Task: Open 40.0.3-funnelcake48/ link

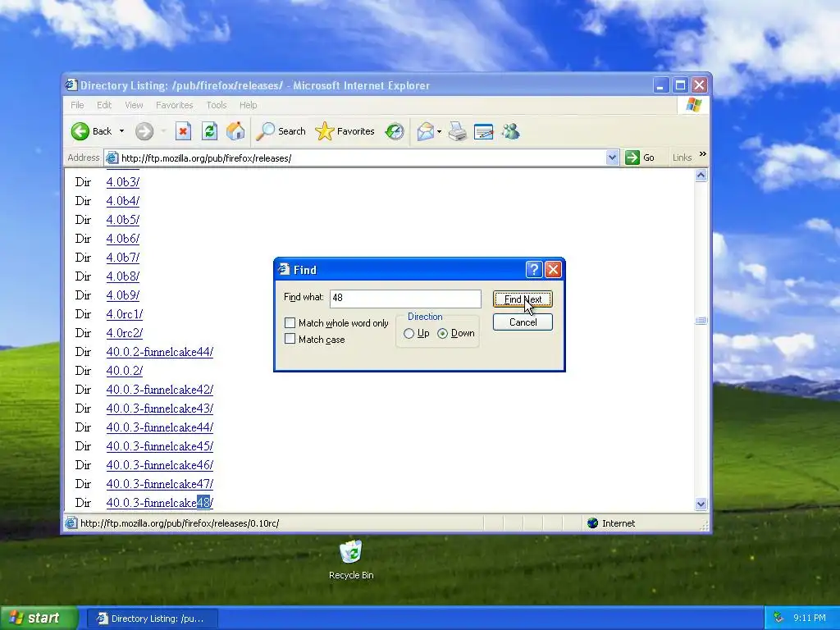Action: point(160,503)
